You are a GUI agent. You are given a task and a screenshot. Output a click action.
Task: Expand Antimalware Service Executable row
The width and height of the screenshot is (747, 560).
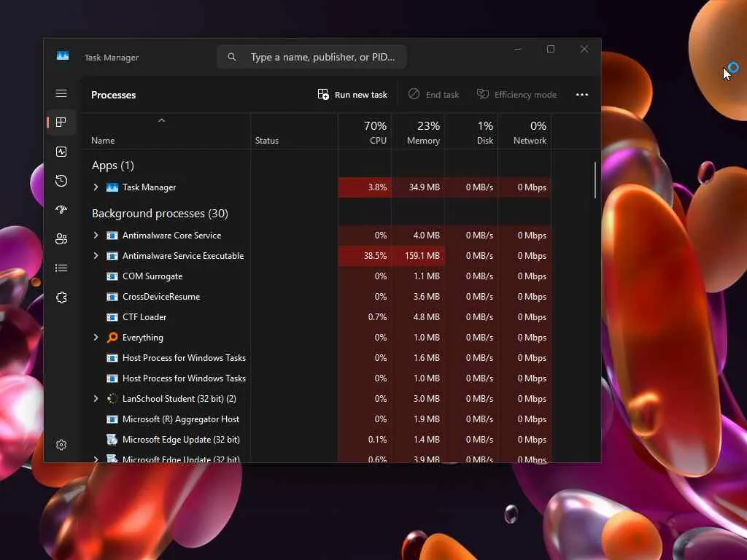pos(96,256)
